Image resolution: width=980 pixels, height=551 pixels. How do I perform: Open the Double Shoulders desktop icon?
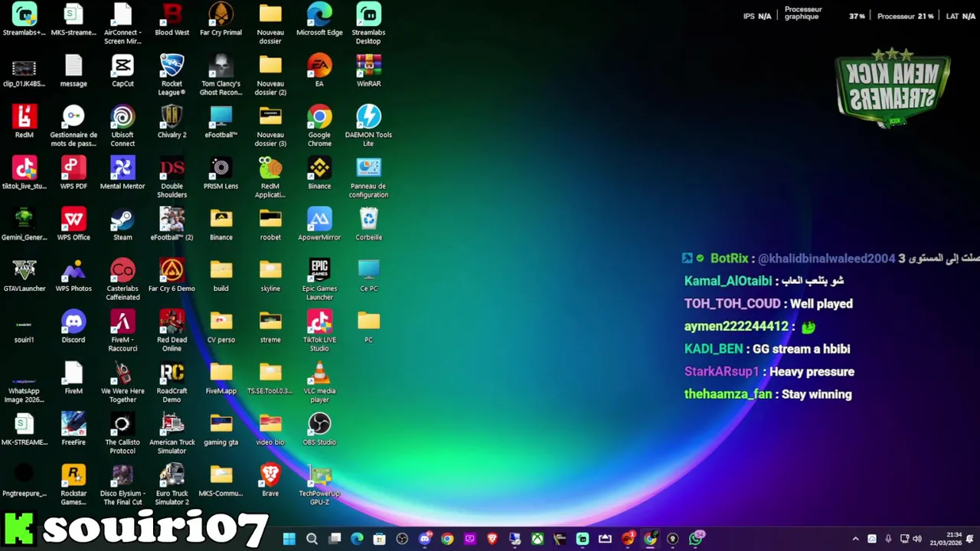[x=171, y=177]
